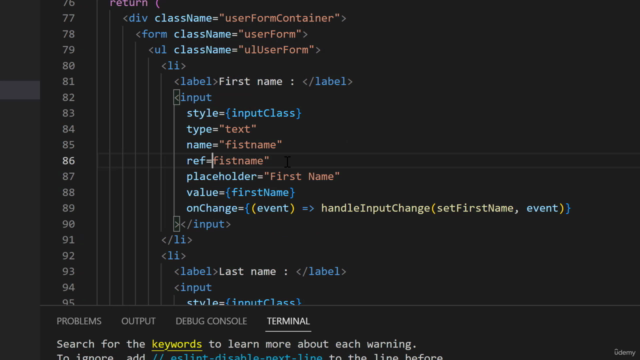
Task: Click line number 82 in the gutter
Action: (69, 98)
